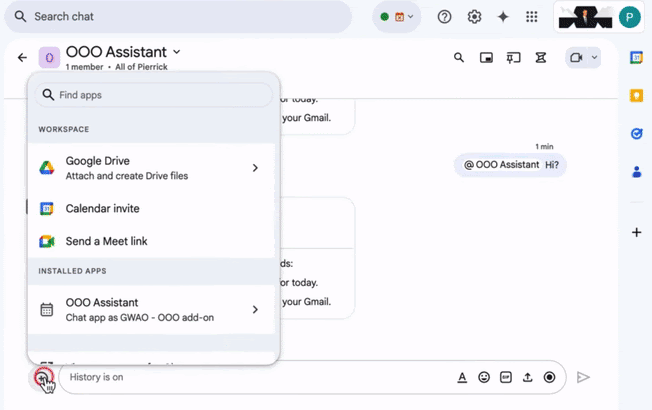Open the Gemini sparkle icon

pyautogui.click(x=503, y=17)
